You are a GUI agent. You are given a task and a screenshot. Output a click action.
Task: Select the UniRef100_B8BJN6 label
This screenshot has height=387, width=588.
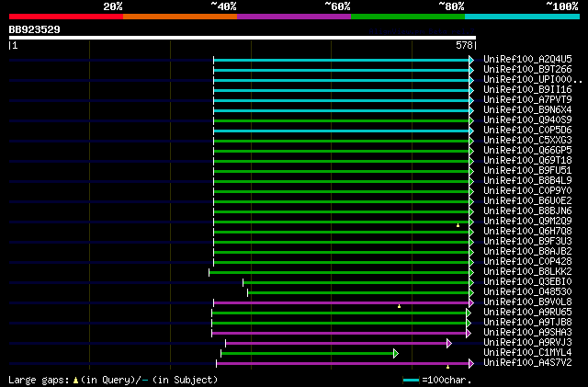click(527, 211)
